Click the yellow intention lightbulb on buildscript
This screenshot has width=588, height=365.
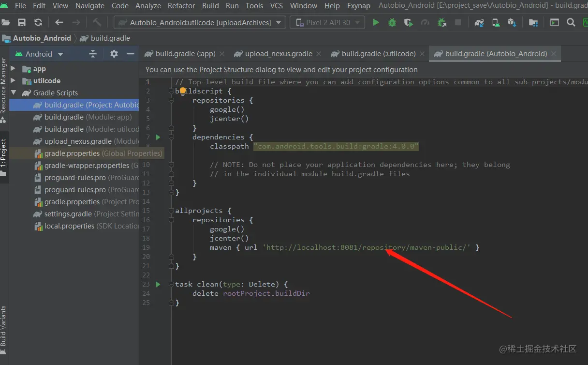(x=183, y=91)
